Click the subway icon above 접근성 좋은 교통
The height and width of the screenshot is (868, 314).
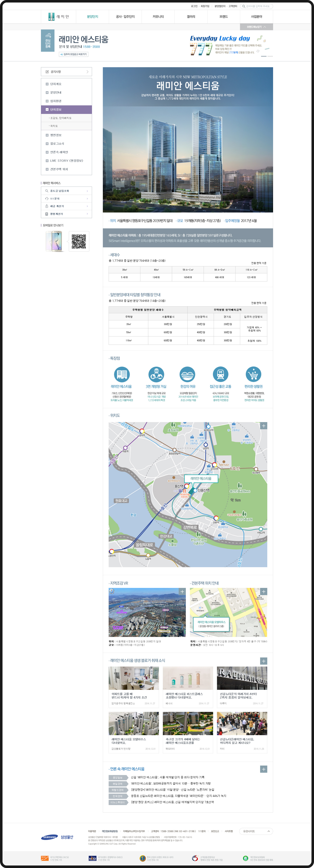(220, 374)
